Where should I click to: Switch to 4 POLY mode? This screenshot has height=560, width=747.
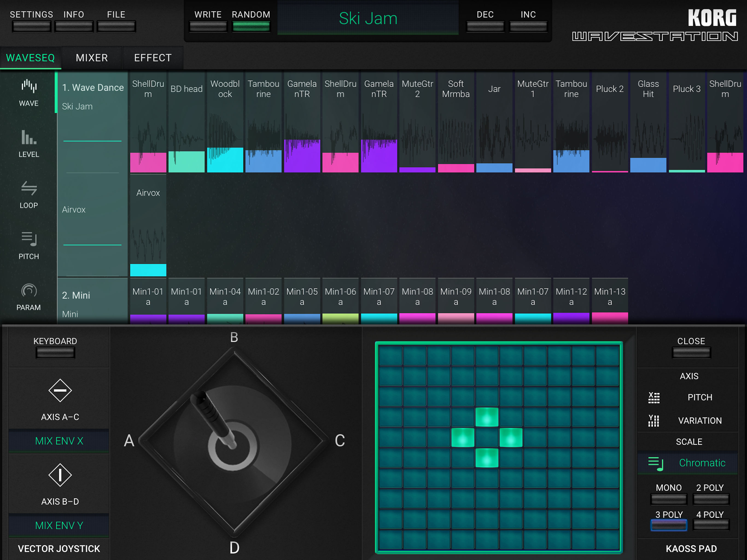(x=711, y=525)
